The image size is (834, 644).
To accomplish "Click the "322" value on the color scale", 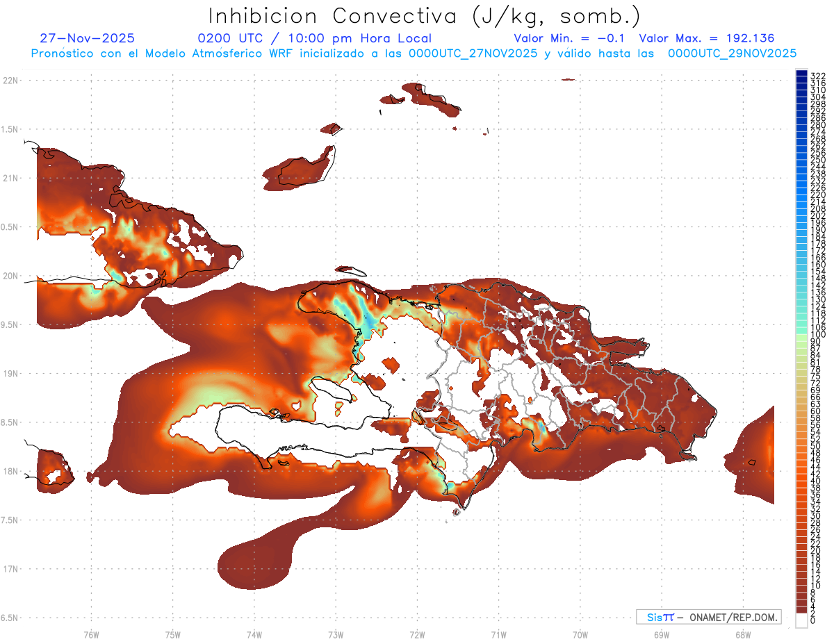I will [x=817, y=75].
